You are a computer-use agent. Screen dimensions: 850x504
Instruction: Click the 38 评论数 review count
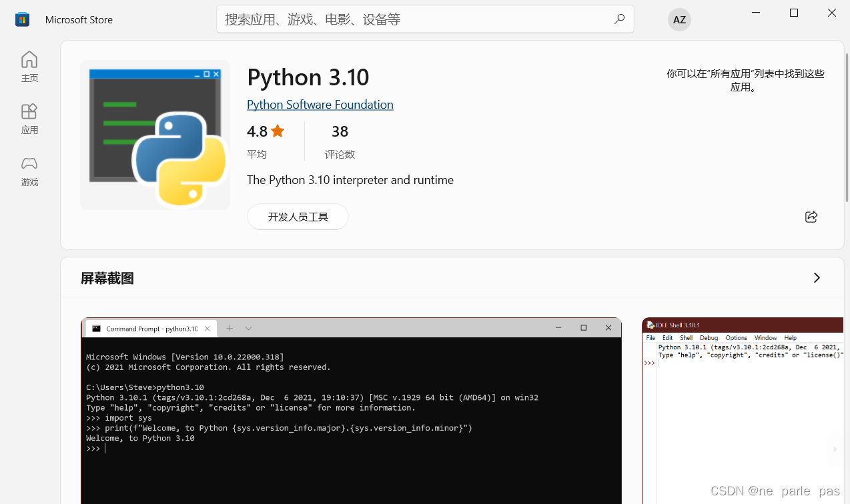pos(340,142)
